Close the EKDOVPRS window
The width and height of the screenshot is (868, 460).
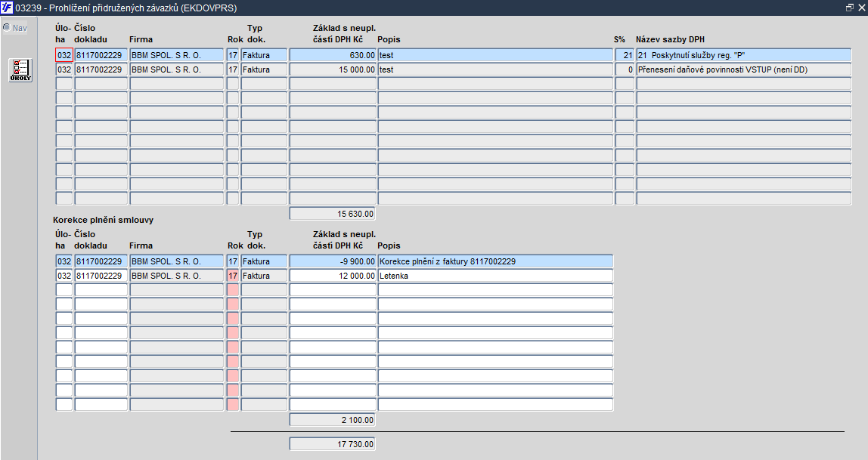coord(861,8)
